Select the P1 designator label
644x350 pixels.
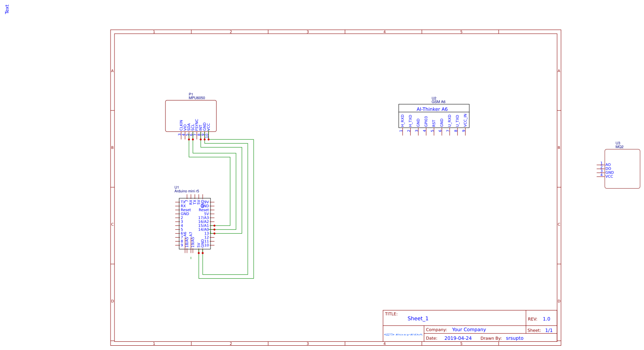191,94
